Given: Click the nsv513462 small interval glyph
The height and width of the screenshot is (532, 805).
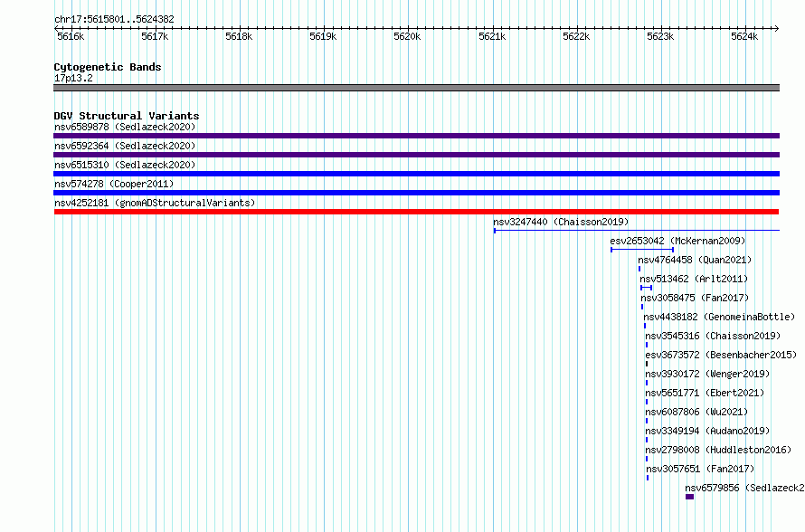Looking at the screenshot, I should coord(647,288).
